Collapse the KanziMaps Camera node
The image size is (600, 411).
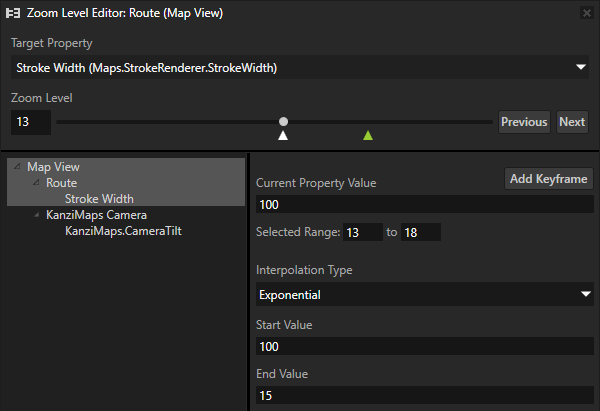tap(36, 215)
